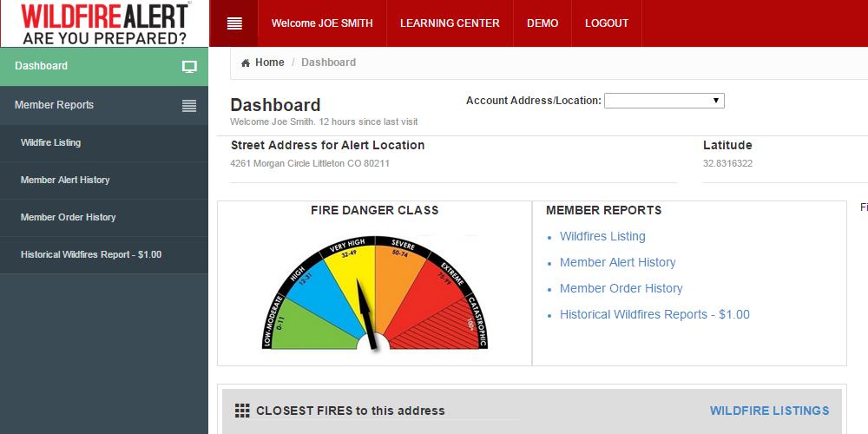868x434 pixels.
Task: Select the Demo menu item
Action: coord(542,23)
